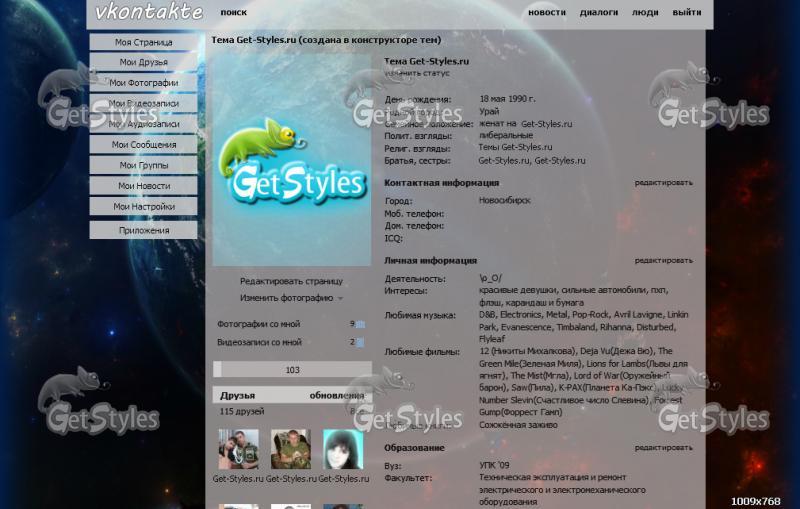Image resolution: width=800 pixels, height=509 pixels.
Task: Click Изменить фотографию link
Action: (286, 298)
